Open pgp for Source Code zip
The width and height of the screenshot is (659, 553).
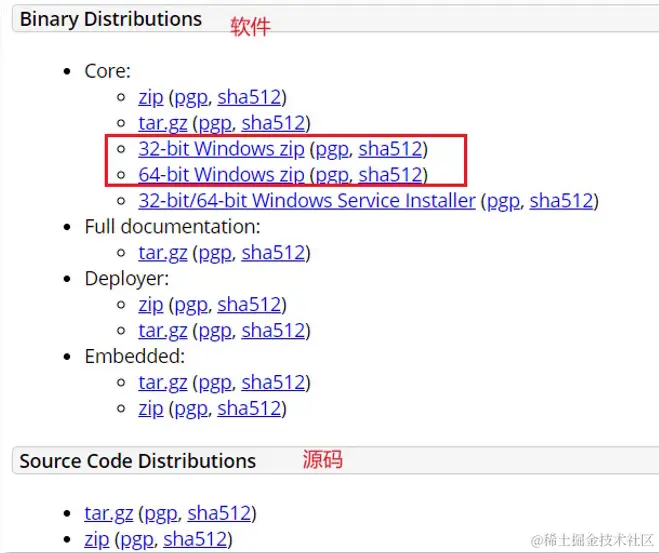[x=137, y=540]
